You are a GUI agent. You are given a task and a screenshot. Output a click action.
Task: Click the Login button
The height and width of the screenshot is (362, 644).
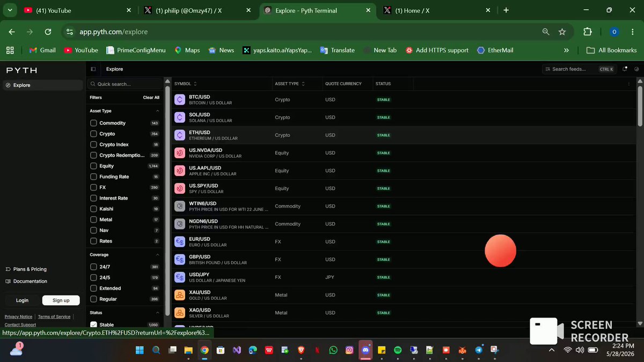[x=22, y=300]
